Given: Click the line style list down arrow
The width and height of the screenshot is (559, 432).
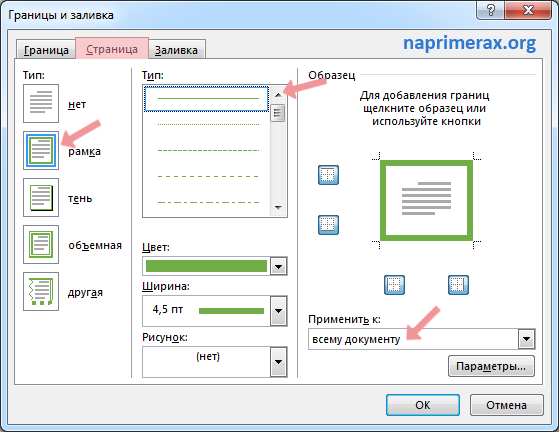Looking at the screenshot, I should (x=278, y=207).
